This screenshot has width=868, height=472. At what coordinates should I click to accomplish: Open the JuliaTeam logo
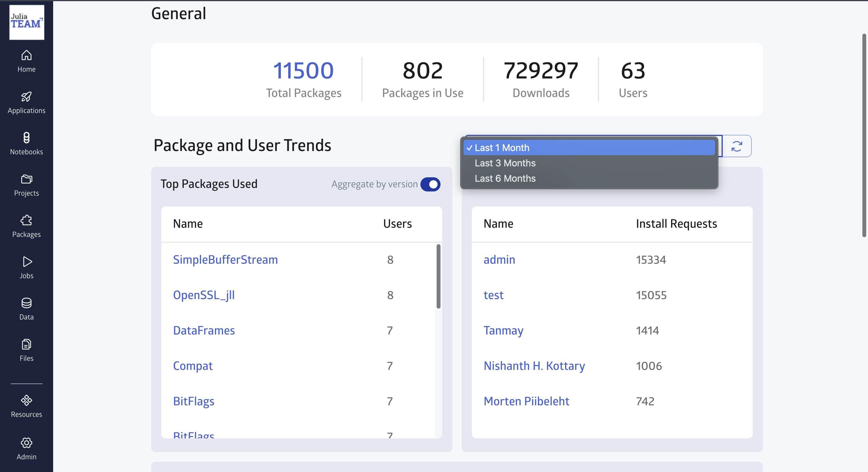27,22
